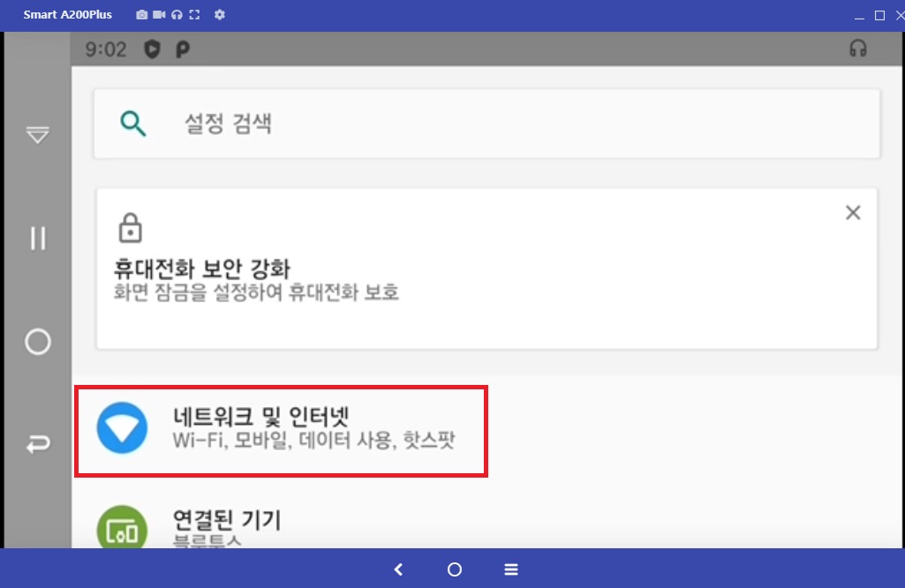The height and width of the screenshot is (588, 905).
Task: Open the gear settings icon in title bar
Action: pos(219,15)
